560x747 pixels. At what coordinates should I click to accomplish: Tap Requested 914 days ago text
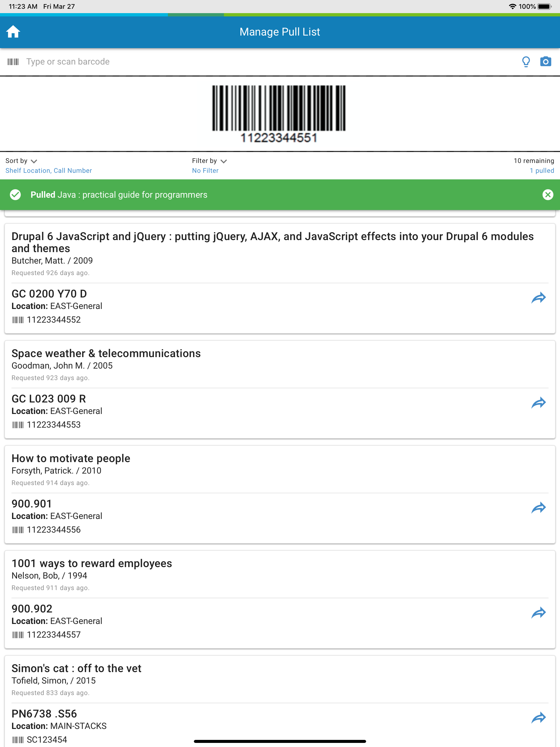pos(51,483)
